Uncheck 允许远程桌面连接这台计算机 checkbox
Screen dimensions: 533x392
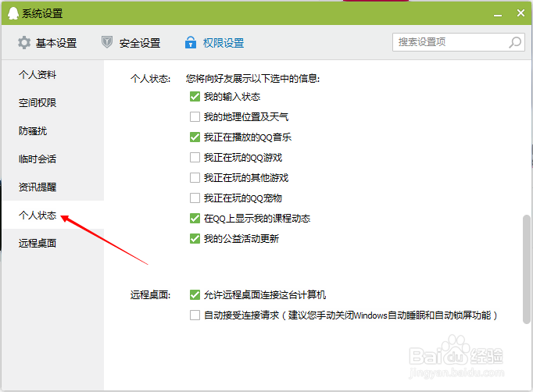coord(195,295)
